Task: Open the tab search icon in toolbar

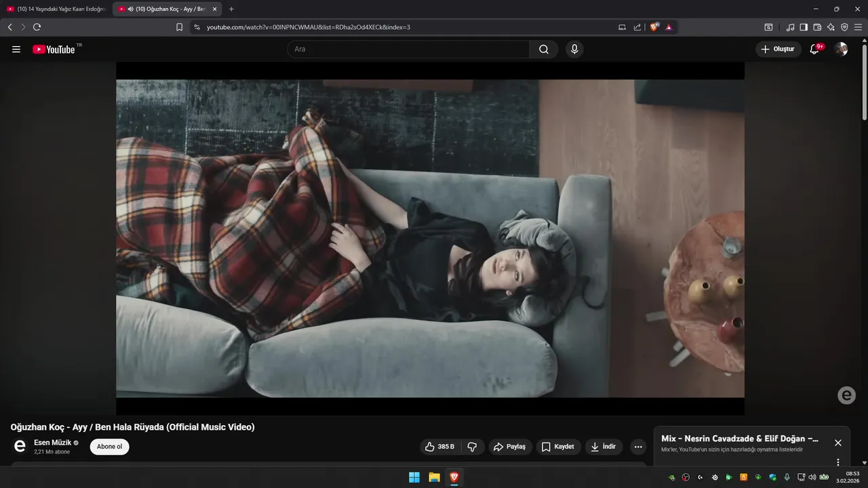Action: tap(768, 27)
